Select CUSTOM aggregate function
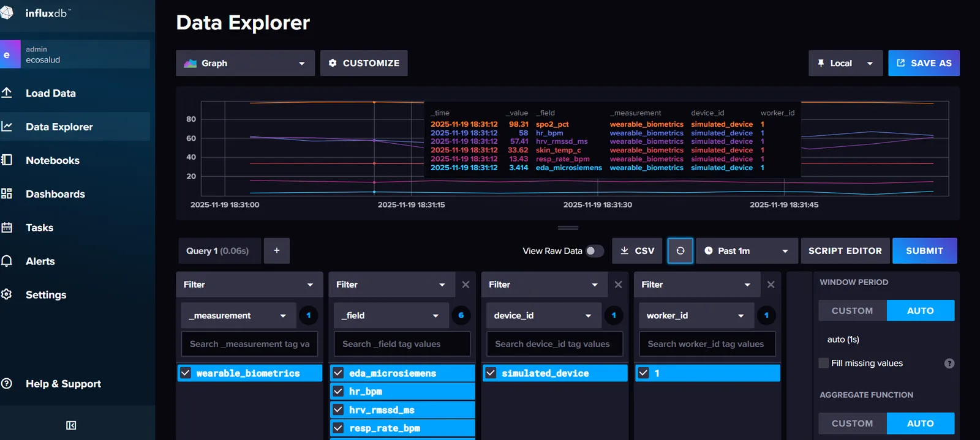Image resolution: width=980 pixels, height=440 pixels. tap(853, 423)
